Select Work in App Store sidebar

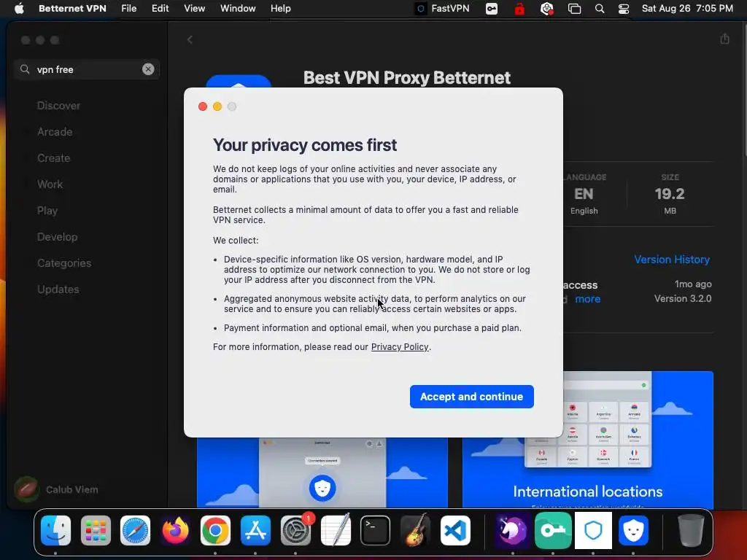[50, 184]
